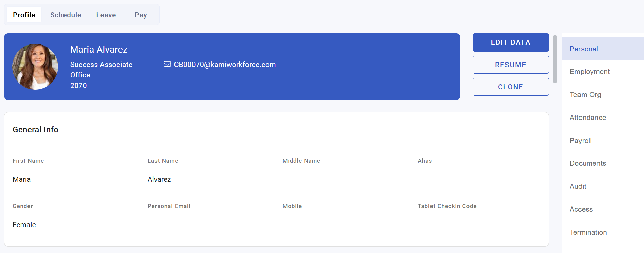Switch to the Schedule tab
This screenshot has width=644, height=253.
point(66,15)
